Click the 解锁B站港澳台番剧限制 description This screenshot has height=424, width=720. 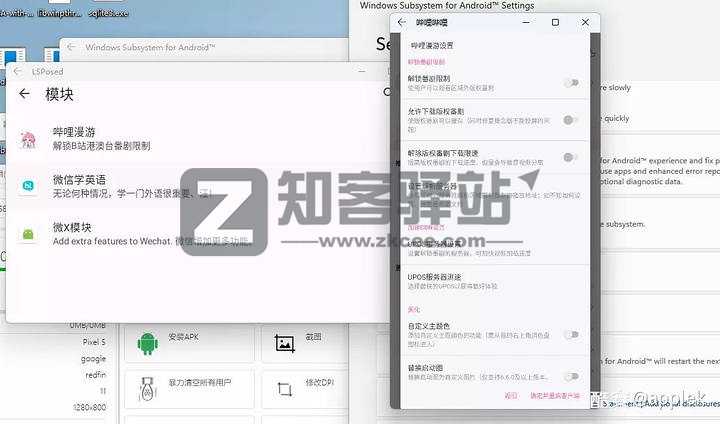(x=101, y=146)
